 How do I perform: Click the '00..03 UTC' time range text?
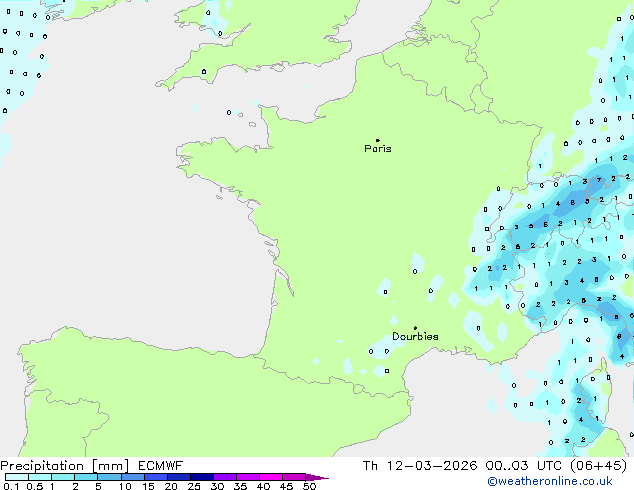(x=524, y=466)
